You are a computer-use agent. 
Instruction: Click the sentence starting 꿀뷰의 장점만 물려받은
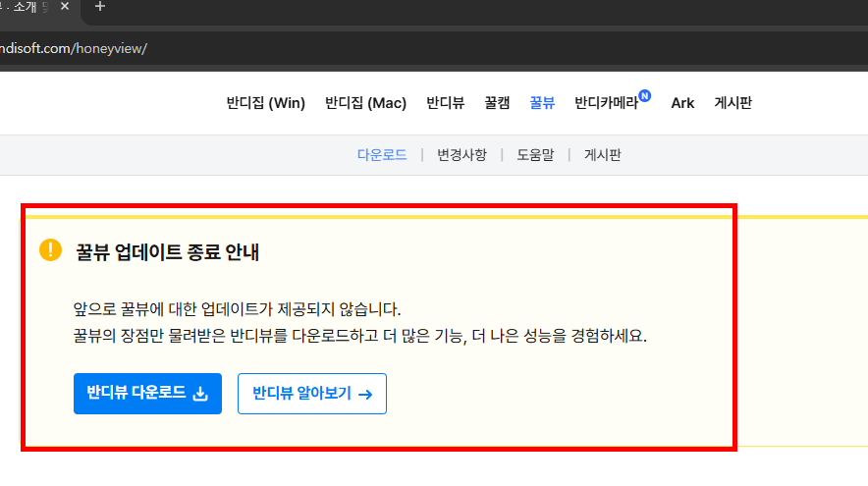click(359, 336)
